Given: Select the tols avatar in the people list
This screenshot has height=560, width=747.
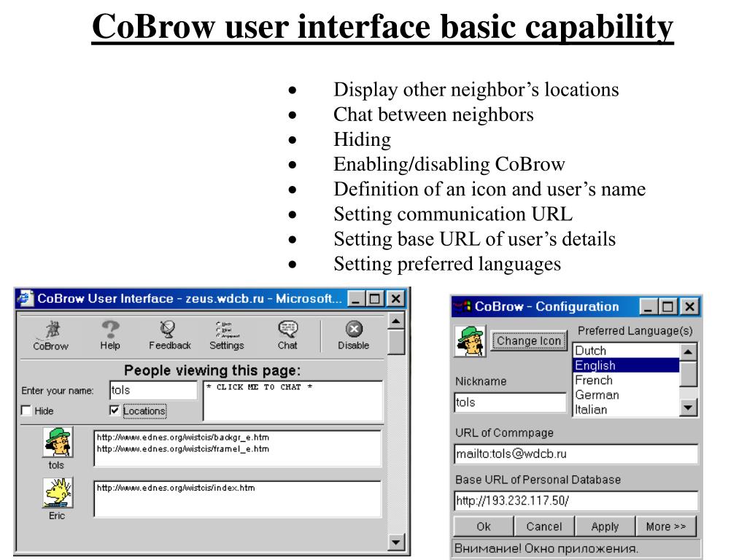Looking at the screenshot, I should click(x=58, y=442).
